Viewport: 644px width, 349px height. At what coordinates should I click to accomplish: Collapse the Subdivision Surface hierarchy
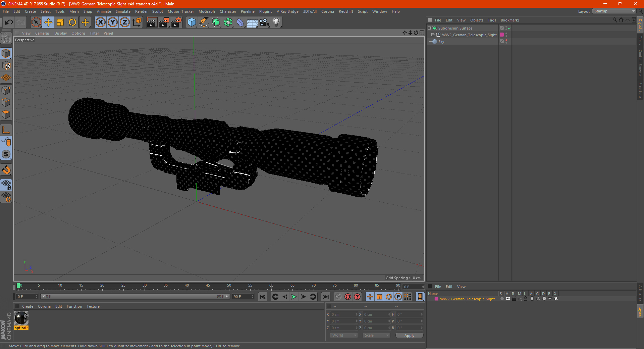coord(429,28)
